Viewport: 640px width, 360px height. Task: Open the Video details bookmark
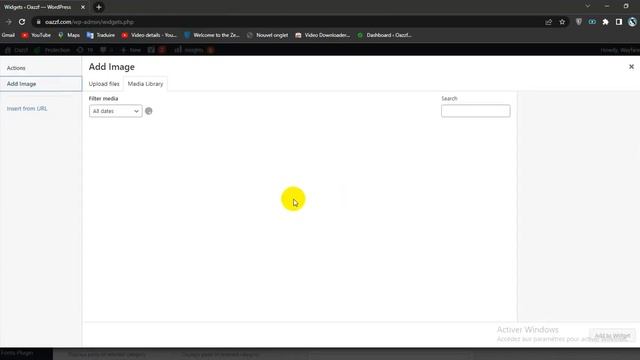(x=149, y=35)
